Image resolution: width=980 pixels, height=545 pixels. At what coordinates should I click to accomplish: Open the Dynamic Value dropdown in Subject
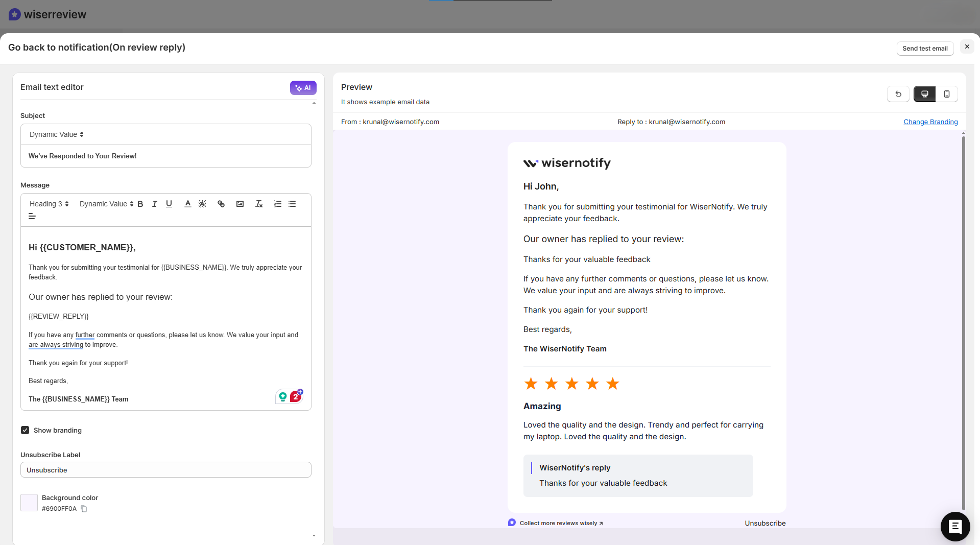55,134
